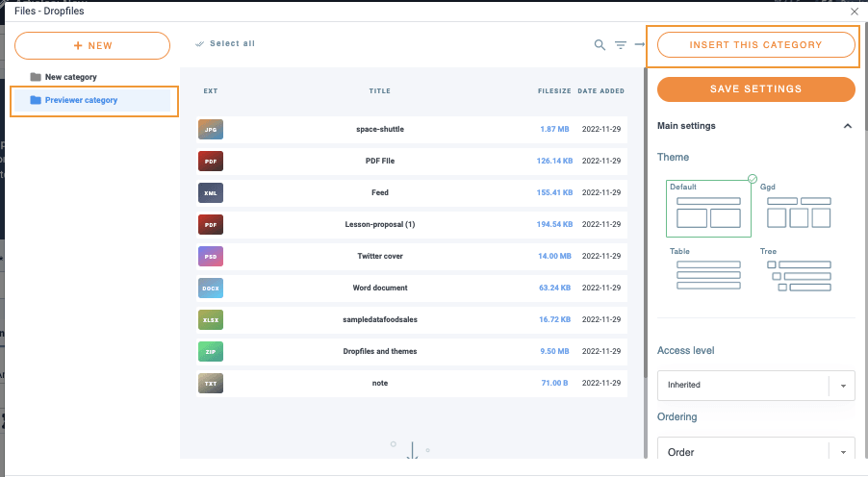The height and width of the screenshot is (477, 868).
Task: Click the PSD icon for Twitter cover
Action: [211, 256]
